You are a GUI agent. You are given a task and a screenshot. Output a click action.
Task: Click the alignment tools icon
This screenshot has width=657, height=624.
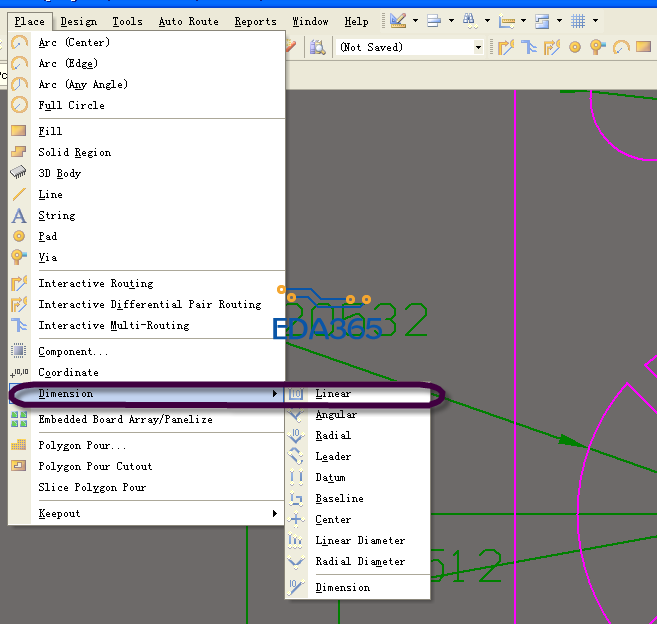[434, 21]
